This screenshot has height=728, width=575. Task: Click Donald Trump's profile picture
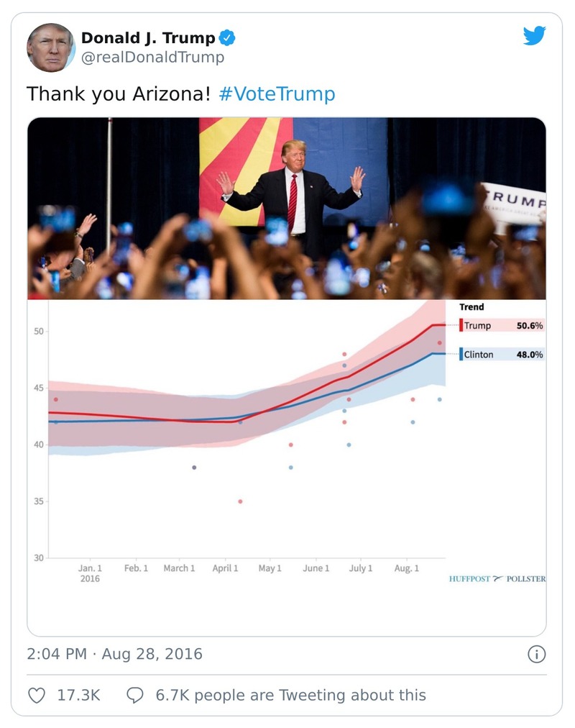click(x=51, y=47)
